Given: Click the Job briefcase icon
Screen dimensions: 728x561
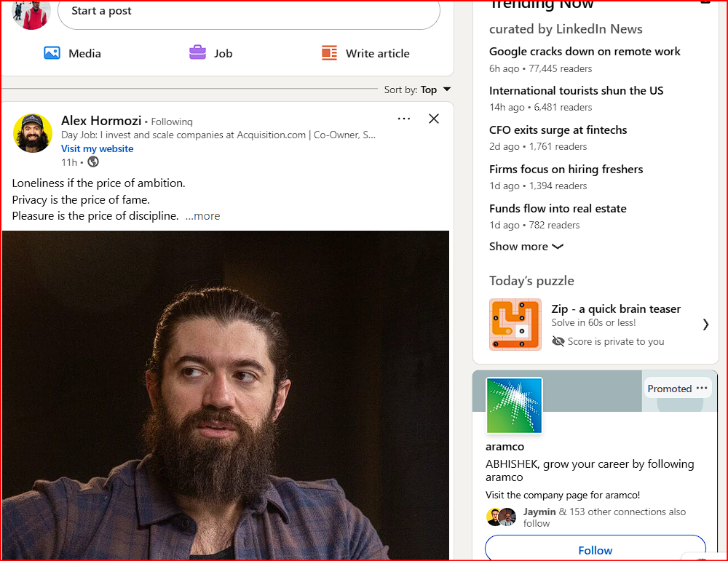Looking at the screenshot, I should point(197,52).
